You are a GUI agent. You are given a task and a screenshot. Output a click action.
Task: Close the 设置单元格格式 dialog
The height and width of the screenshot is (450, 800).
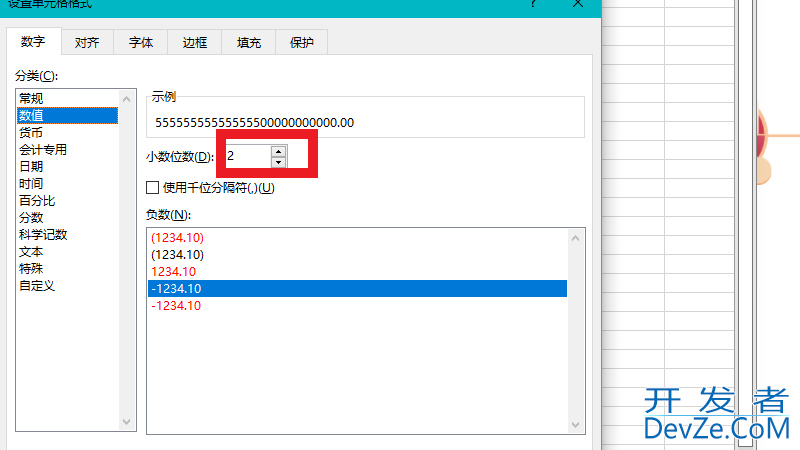coord(578,4)
